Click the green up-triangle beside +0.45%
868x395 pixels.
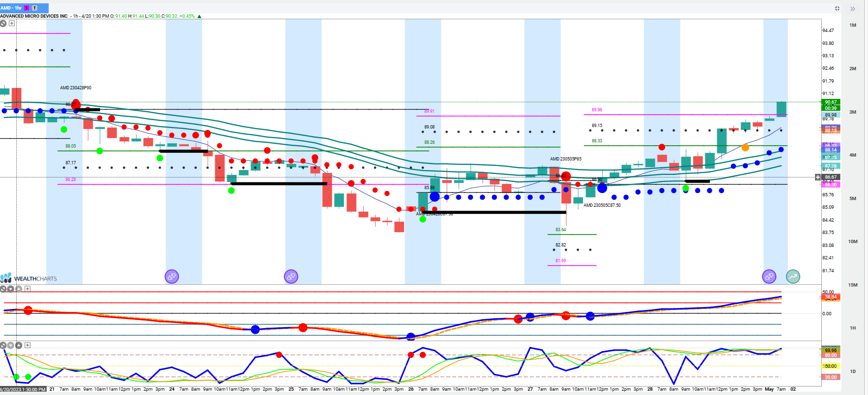click(x=199, y=16)
